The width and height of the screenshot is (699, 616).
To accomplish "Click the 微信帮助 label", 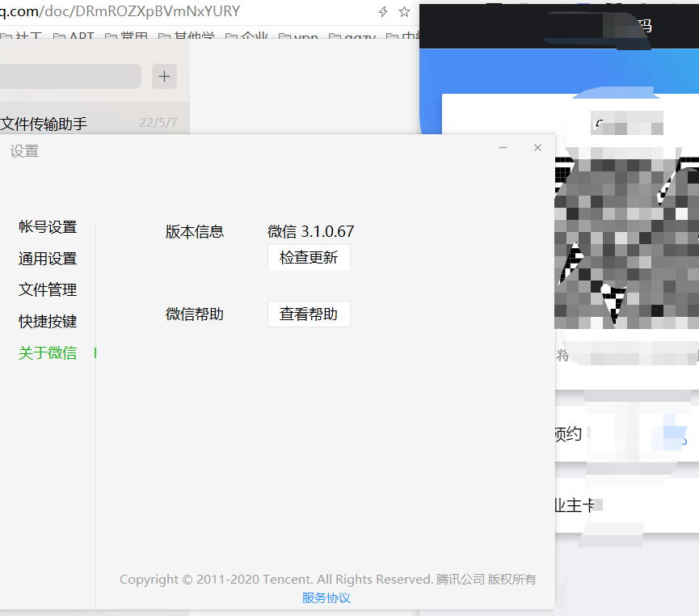I will coord(195,314).
